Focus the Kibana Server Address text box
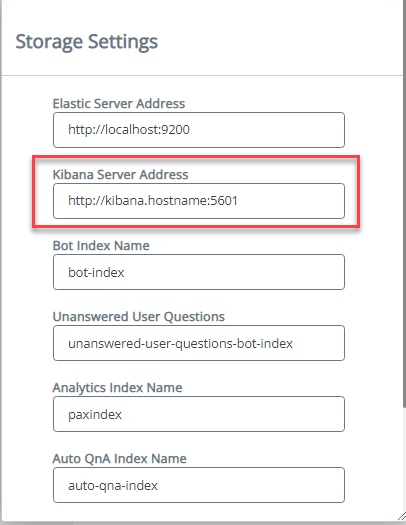 point(199,201)
